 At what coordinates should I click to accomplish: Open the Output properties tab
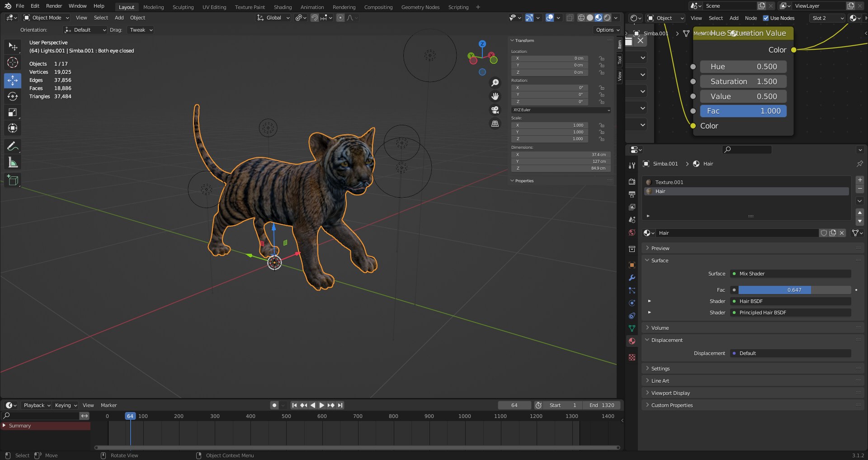(x=632, y=194)
